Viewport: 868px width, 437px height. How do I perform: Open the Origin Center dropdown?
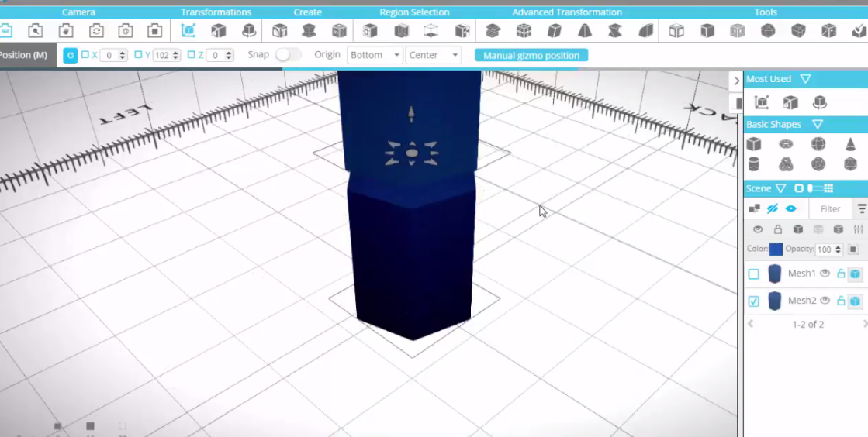433,55
